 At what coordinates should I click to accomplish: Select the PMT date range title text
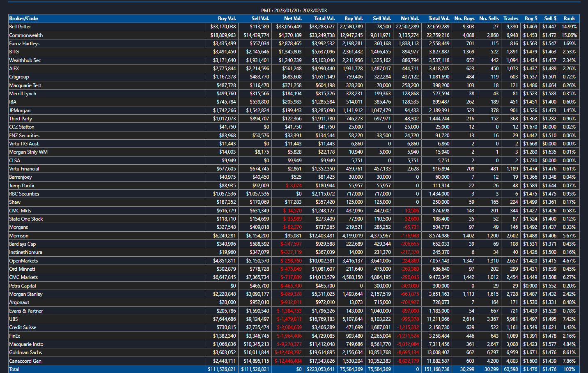(x=294, y=11)
